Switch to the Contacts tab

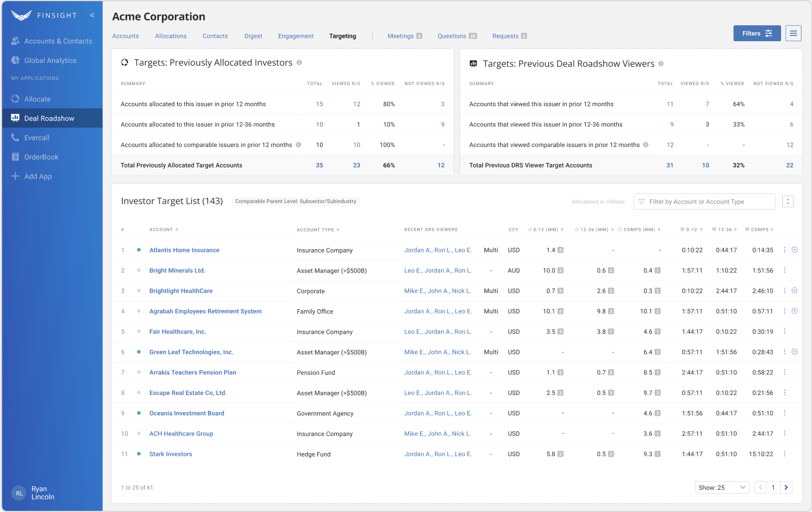(215, 36)
